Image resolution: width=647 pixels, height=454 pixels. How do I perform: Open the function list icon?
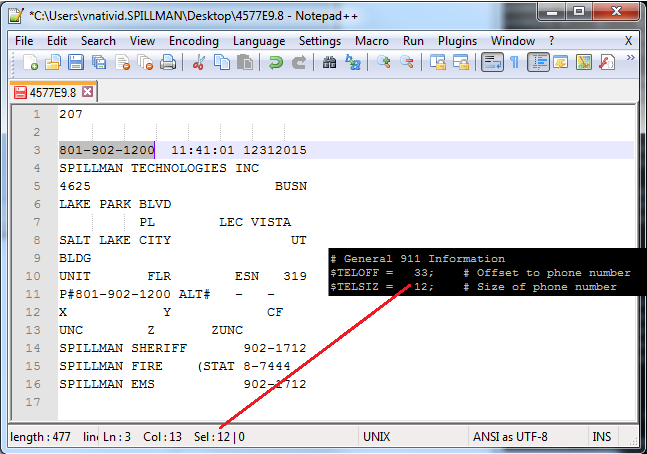(x=607, y=63)
